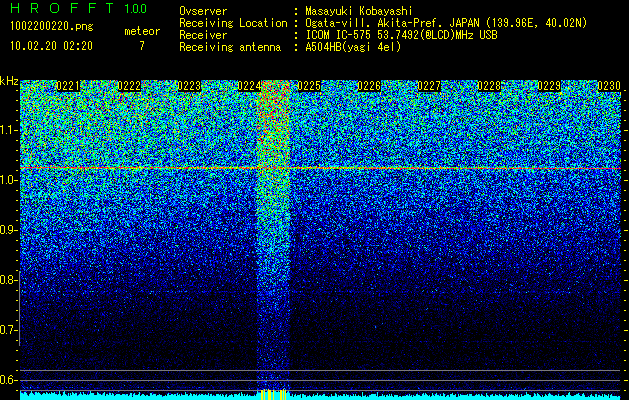Viewport: 629px width, 400px height.
Task: Click the 0221 time marker
Action: tap(69, 86)
